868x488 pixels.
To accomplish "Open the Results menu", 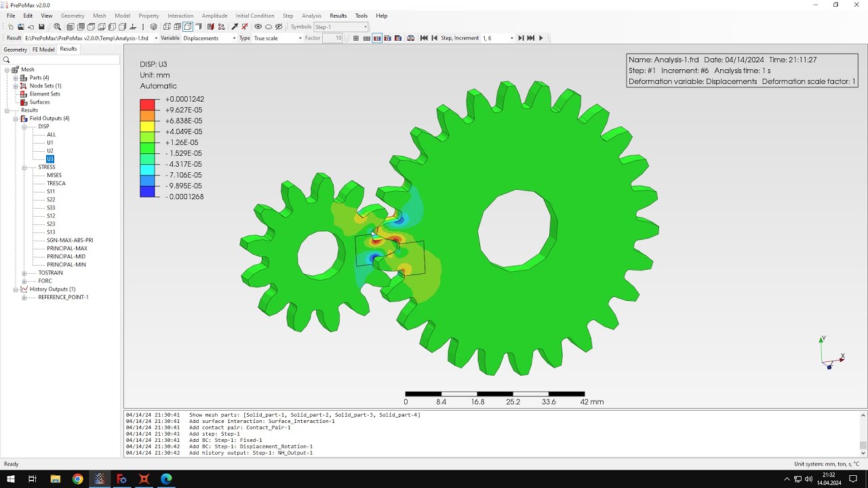I will coord(338,16).
